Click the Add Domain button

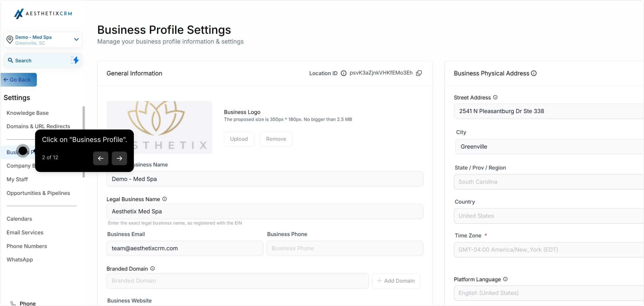(x=396, y=281)
